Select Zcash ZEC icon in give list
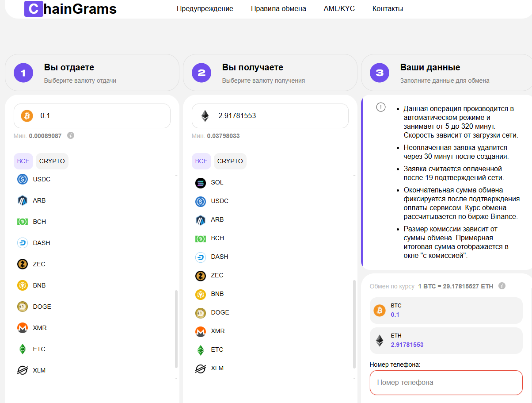This screenshot has height=403, width=532. [23, 264]
